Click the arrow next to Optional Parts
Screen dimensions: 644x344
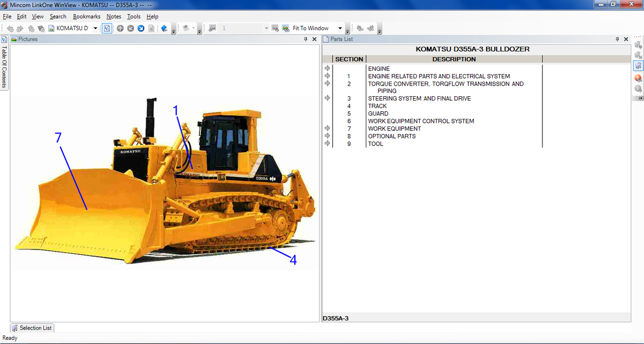click(x=327, y=135)
